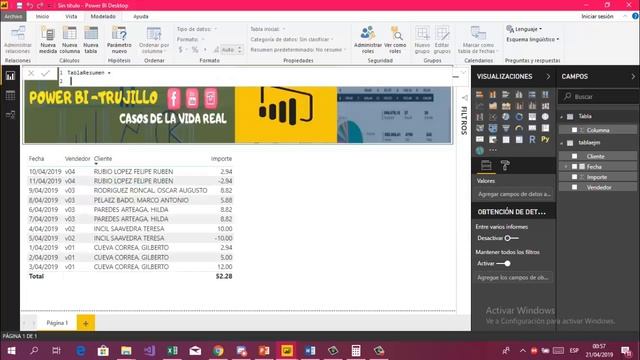Check the Cliente field checkbox
The height and width of the screenshot is (360, 640).
574,156
